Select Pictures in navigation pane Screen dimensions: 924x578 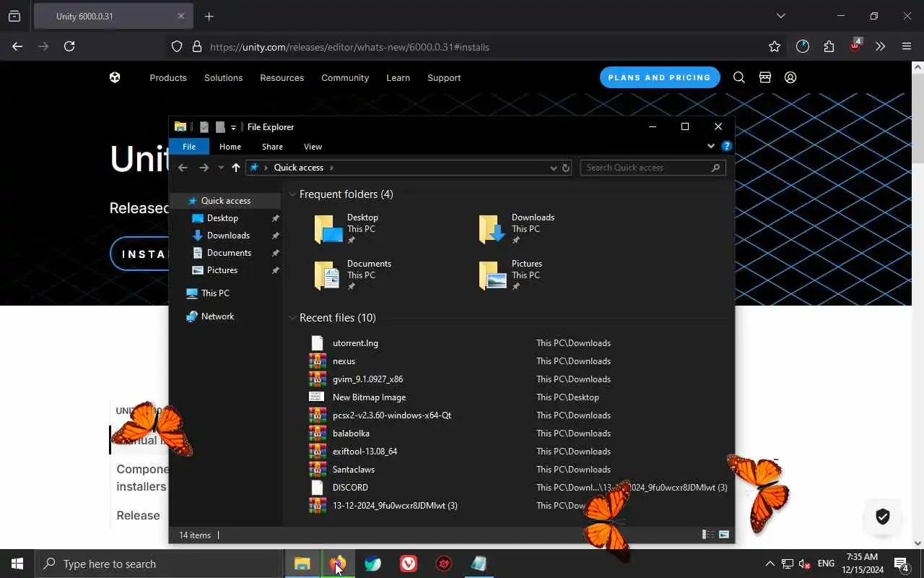tap(222, 270)
